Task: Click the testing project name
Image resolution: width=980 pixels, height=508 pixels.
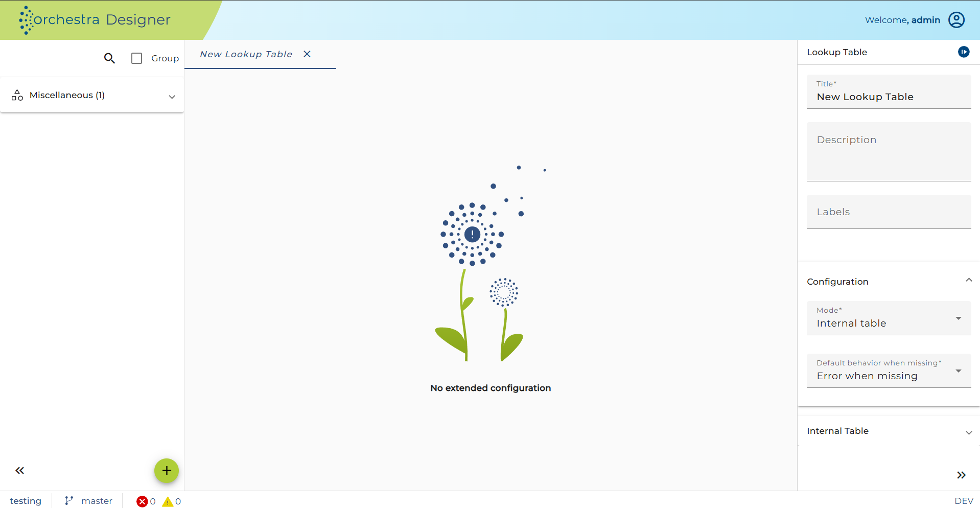Action: (x=26, y=501)
